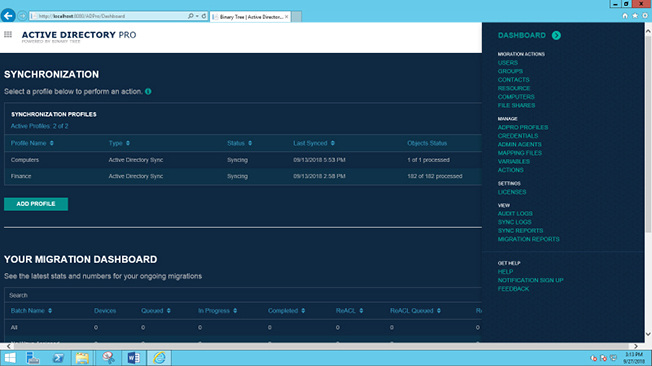Open File Shares menu item

[516, 105]
